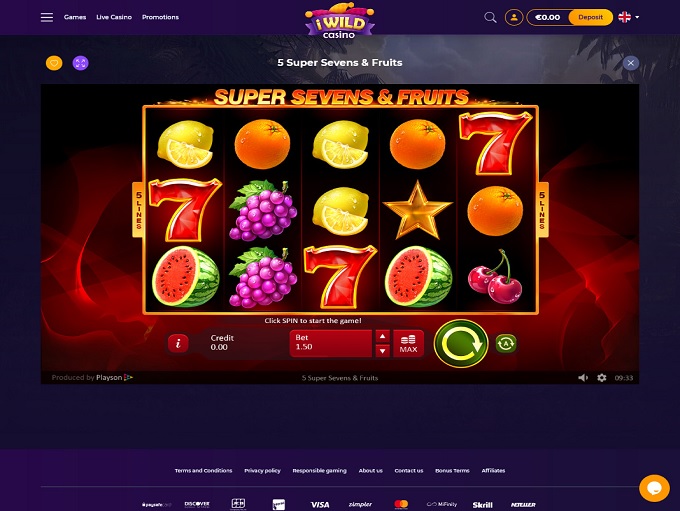Add game to favorites with heart icon
This screenshot has width=680, height=511.
(x=54, y=63)
